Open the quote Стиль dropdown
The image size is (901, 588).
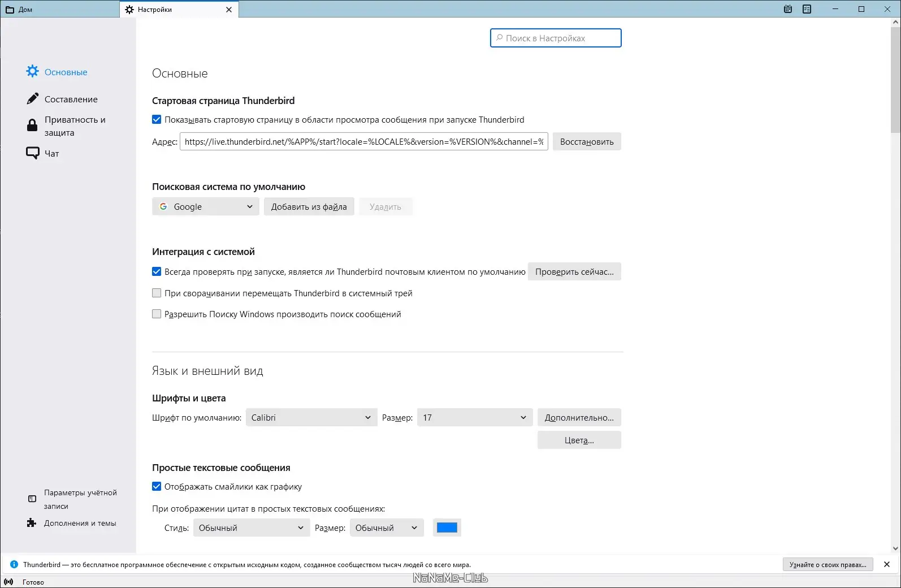tap(252, 528)
